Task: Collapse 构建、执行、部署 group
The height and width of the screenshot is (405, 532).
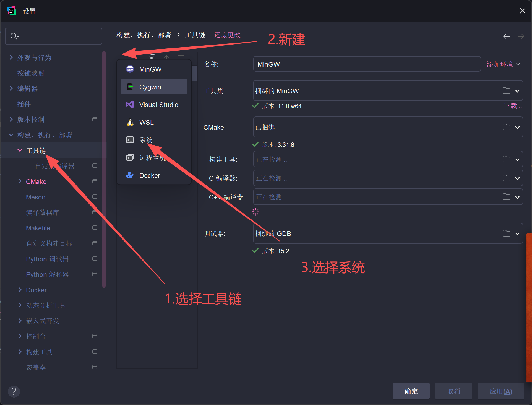Action: (x=11, y=135)
